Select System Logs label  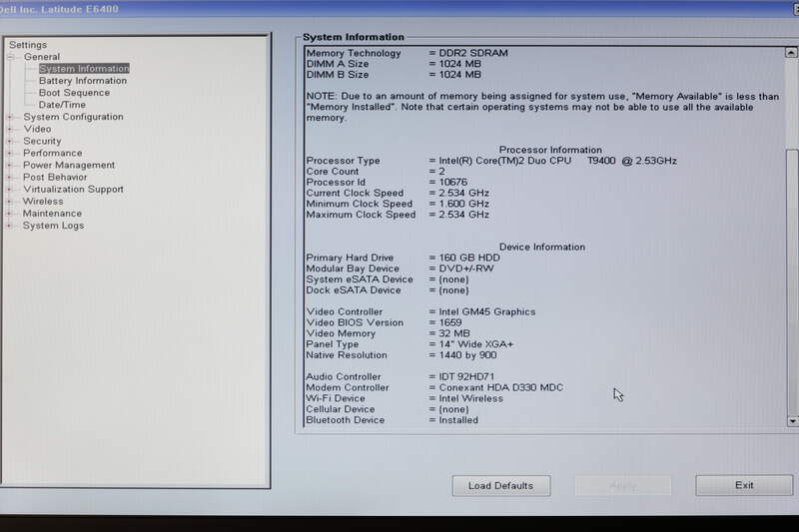[x=53, y=225]
